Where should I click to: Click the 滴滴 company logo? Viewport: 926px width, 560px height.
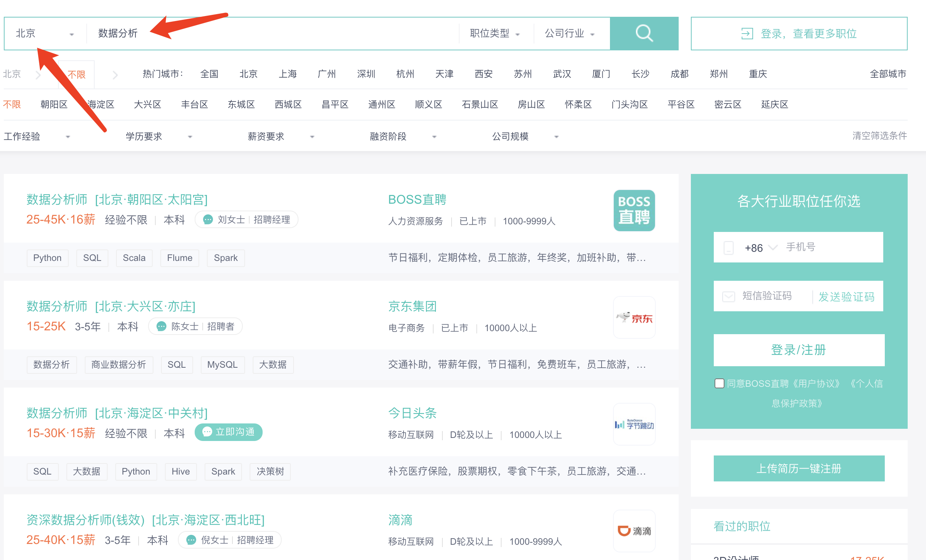click(x=634, y=531)
